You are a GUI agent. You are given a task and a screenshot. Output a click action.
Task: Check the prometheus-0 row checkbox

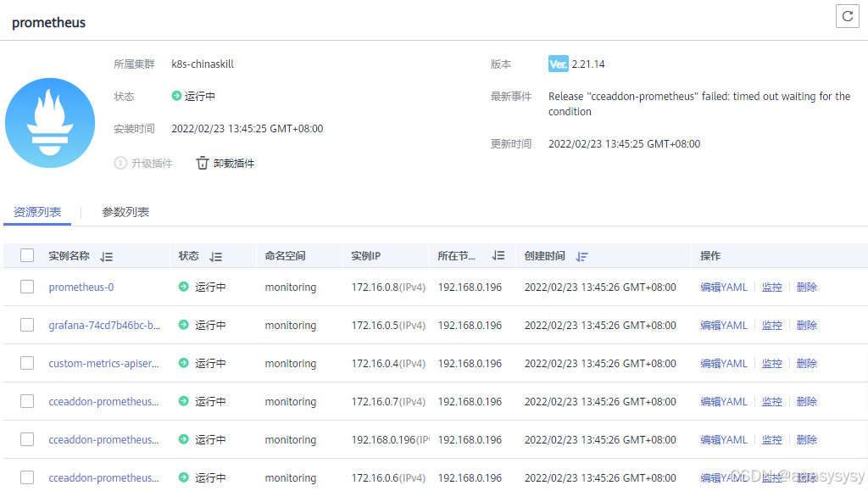[27, 287]
